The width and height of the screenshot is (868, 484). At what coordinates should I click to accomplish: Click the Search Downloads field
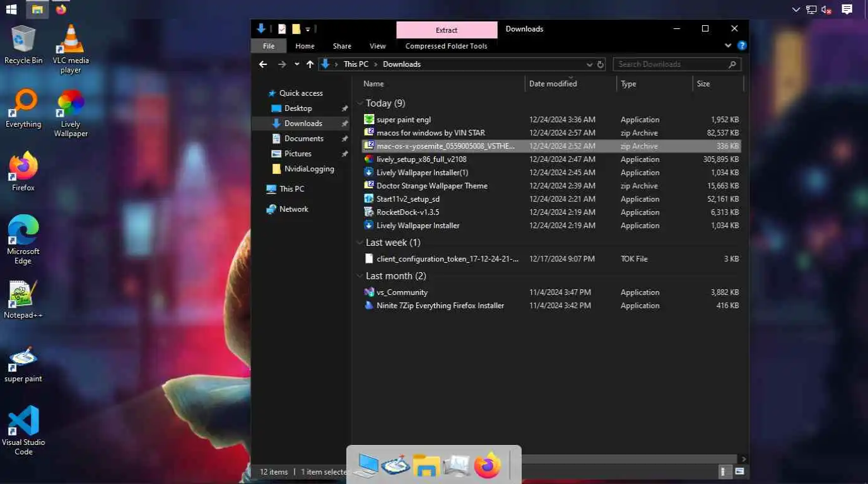pyautogui.click(x=671, y=64)
